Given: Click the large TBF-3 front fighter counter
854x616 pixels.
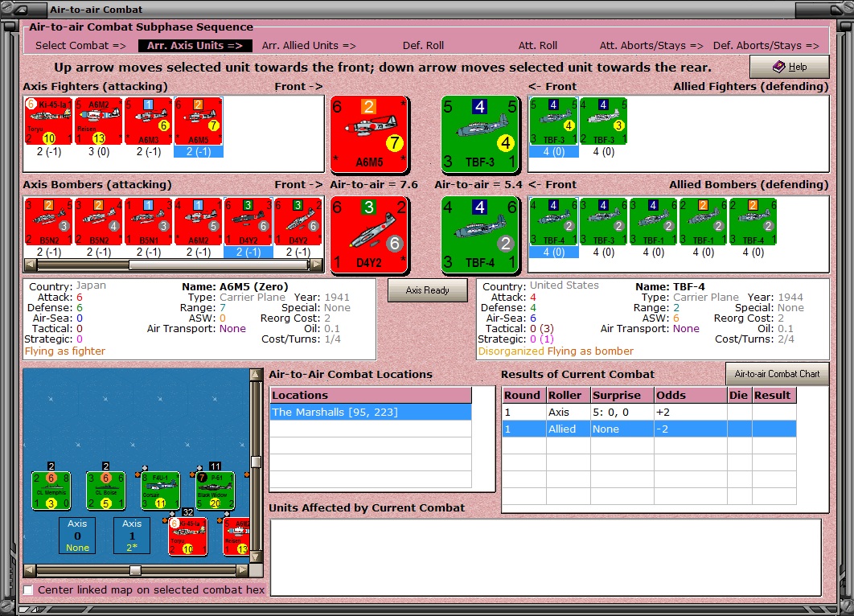Looking at the screenshot, I should tap(479, 134).
